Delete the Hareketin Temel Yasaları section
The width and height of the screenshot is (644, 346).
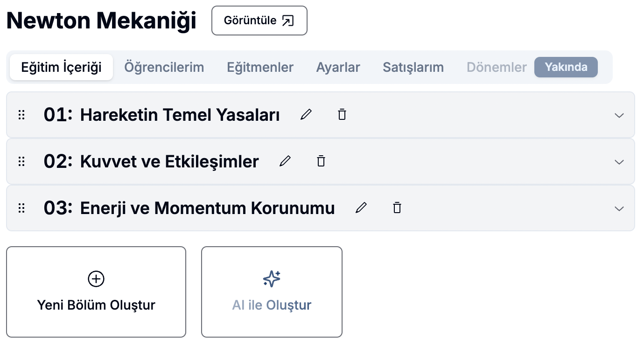(342, 115)
